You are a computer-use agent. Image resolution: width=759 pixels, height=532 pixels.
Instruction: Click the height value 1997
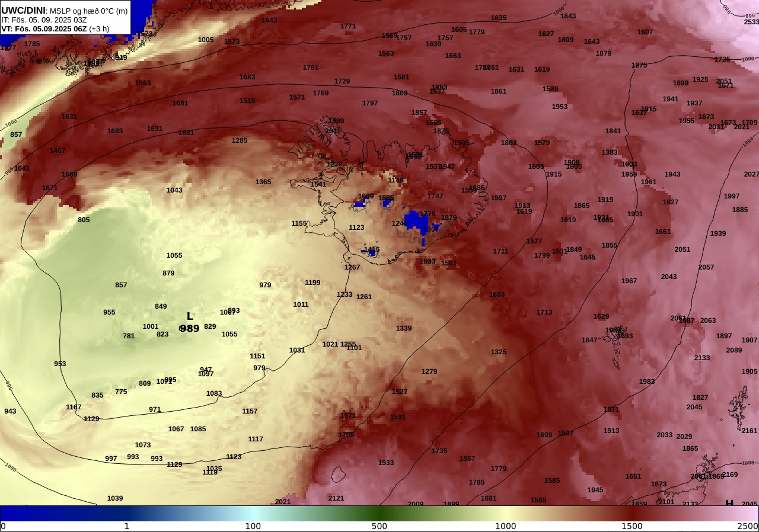[732, 196]
